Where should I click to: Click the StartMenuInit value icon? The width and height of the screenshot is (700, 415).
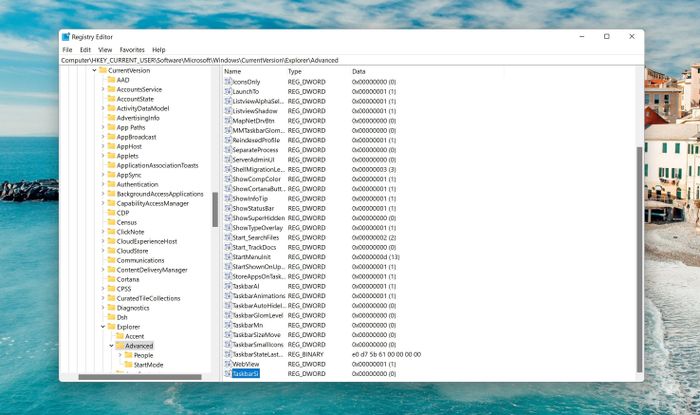pyautogui.click(x=228, y=257)
